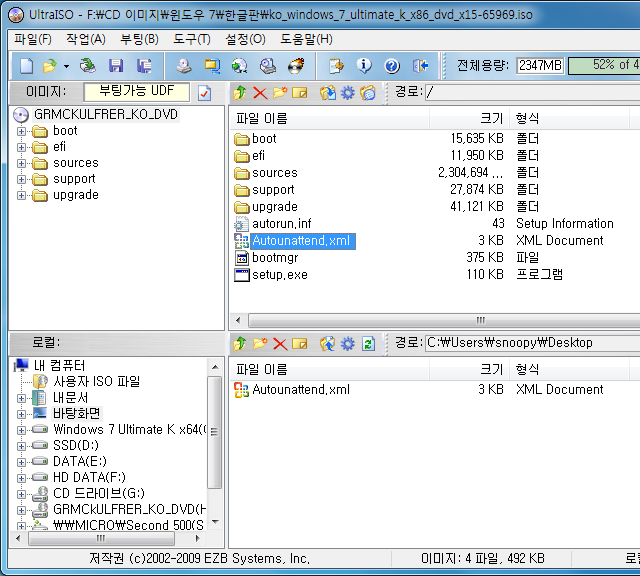The width and height of the screenshot is (640, 576).
Task: Expand the 내문서 node in the local tree
Action: click(21, 398)
